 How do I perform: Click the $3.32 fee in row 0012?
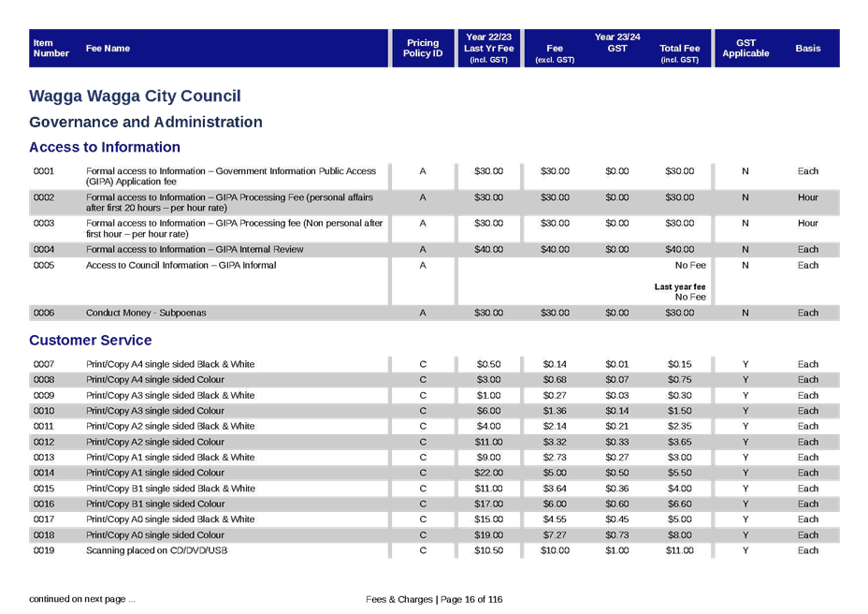pyautogui.click(x=554, y=442)
